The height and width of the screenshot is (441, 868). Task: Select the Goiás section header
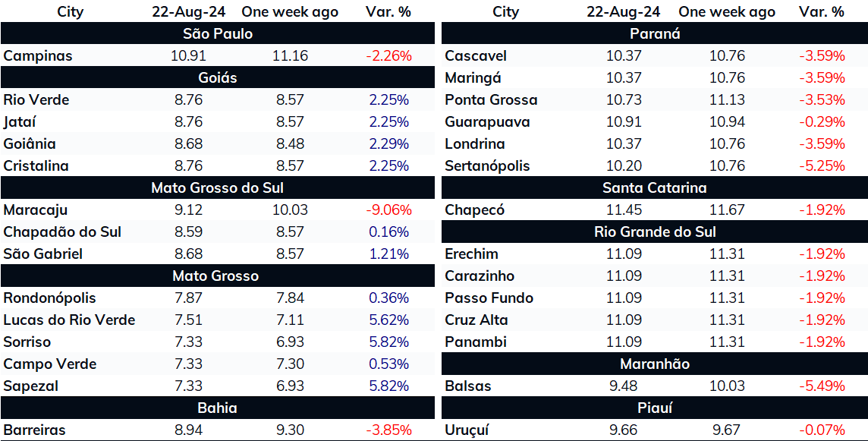click(x=218, y=77)
